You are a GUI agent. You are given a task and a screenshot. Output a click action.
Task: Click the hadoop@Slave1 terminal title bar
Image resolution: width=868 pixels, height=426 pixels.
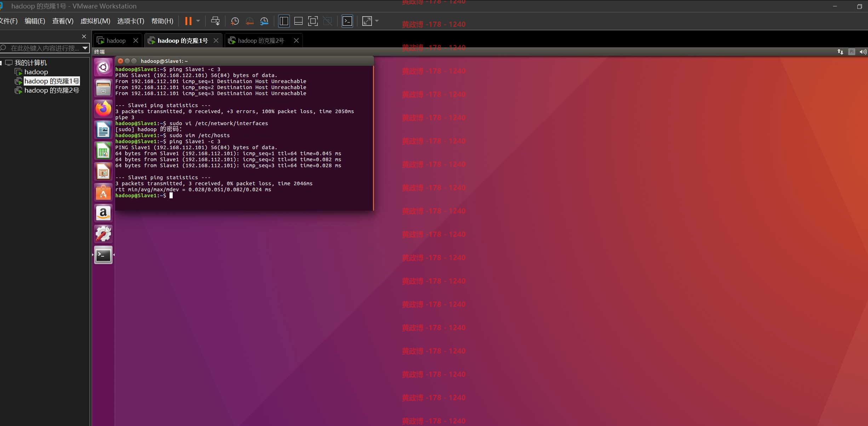(244, 61)
